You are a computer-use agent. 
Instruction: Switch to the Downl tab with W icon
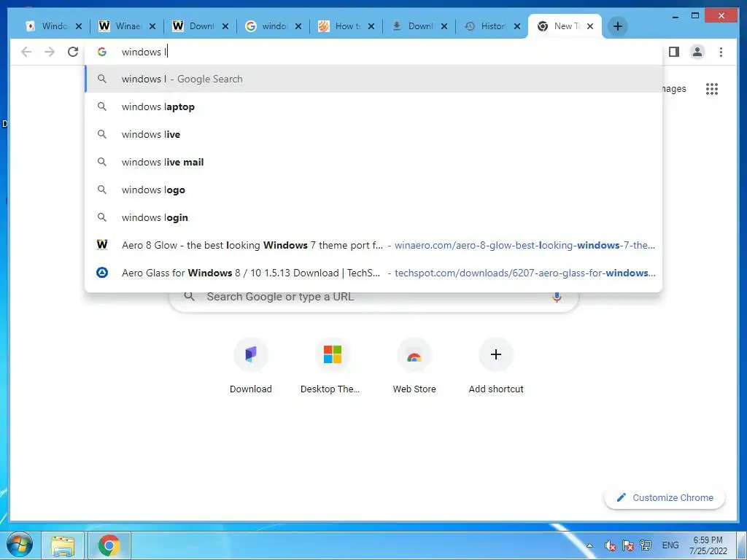click(200, 26)
